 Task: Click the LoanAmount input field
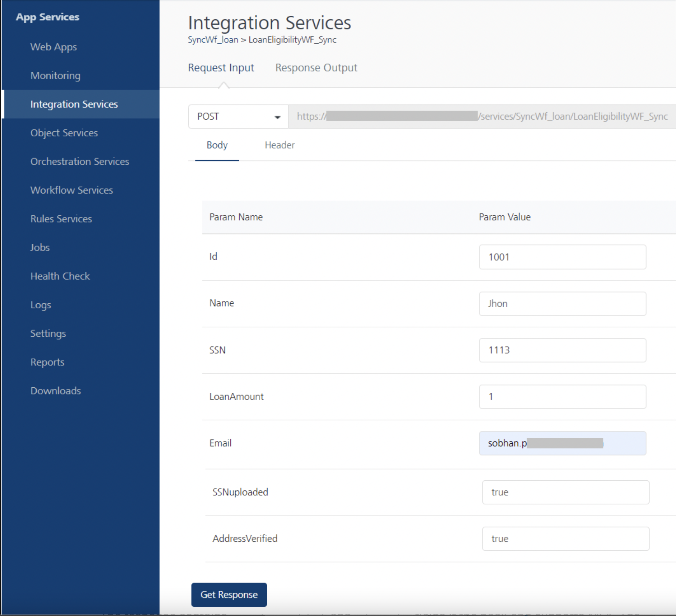pos(562,397)
